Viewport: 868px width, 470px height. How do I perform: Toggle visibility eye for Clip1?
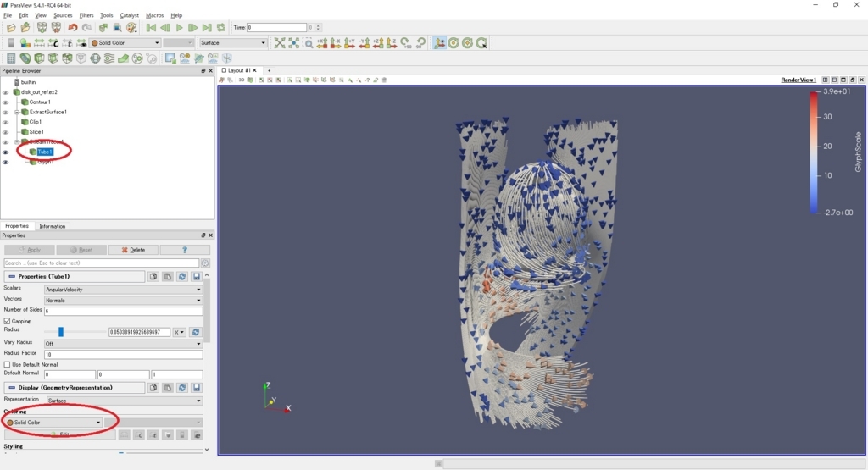[x=6, y=122]
